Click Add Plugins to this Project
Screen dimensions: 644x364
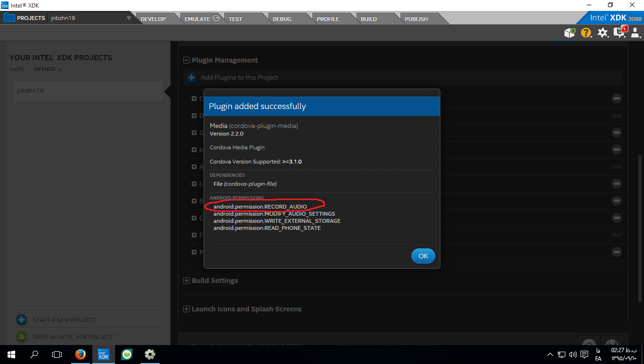coord(240,77)
